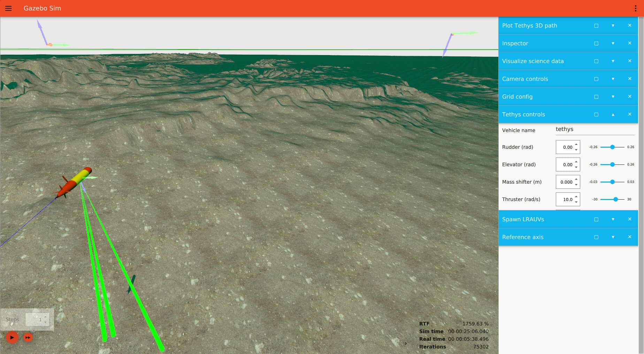Click the Grid config title
The width and height of the screenshot is (644, 354).
(517, 97)
